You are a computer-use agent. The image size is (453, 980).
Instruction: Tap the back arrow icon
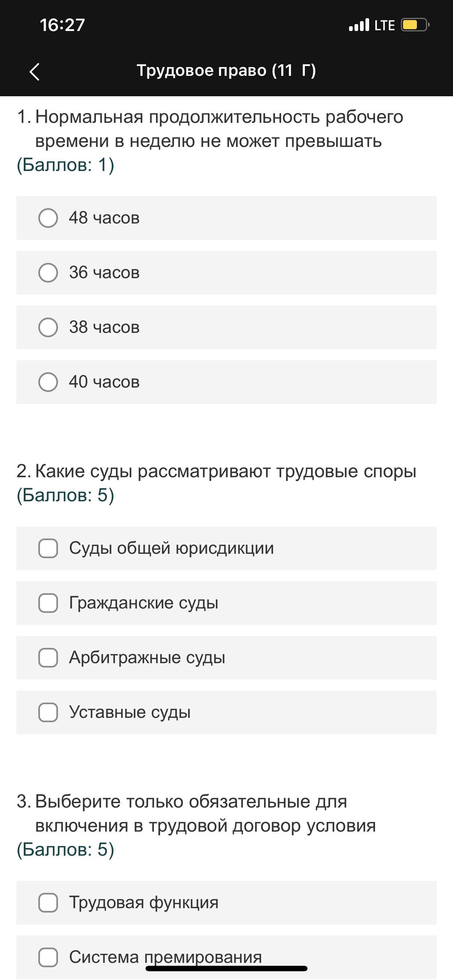[35, 71]
